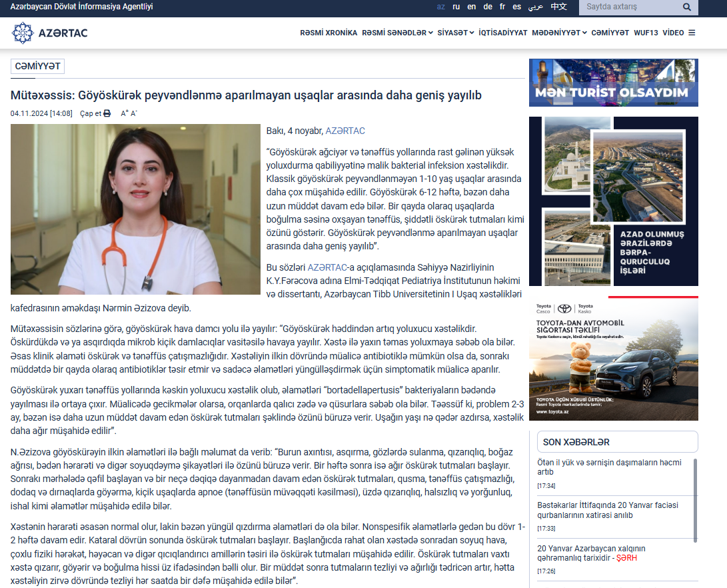Click AZƏRTAC link in dateline
Image resolution: width=727 pixels, height=588 pixels.
coord(345,131)
